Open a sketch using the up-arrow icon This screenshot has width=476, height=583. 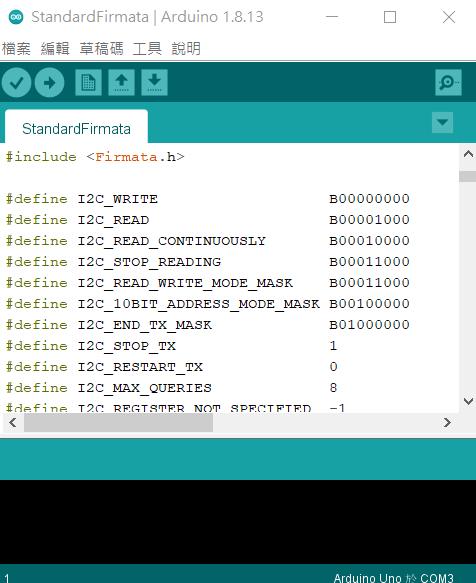click(x=122, y=83)
